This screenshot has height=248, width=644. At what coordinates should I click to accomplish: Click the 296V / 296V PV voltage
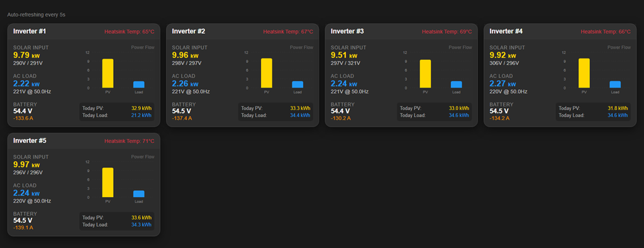coord(28,172)
